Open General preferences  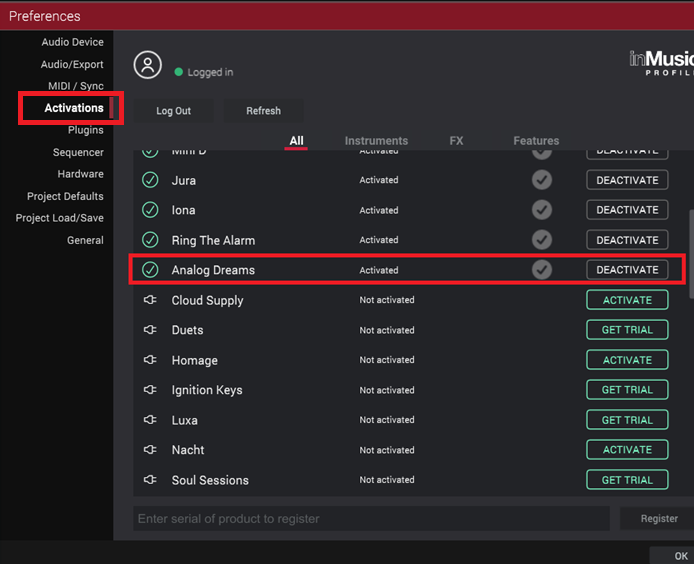tap(85, 240)
